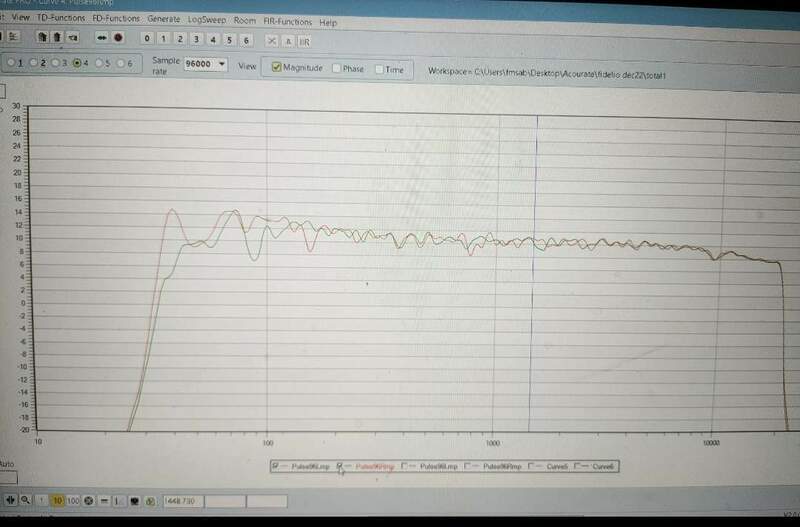Click the red record circle toolbar icon
Viewport: 800px width, 527px height.
tap(118, 38)
